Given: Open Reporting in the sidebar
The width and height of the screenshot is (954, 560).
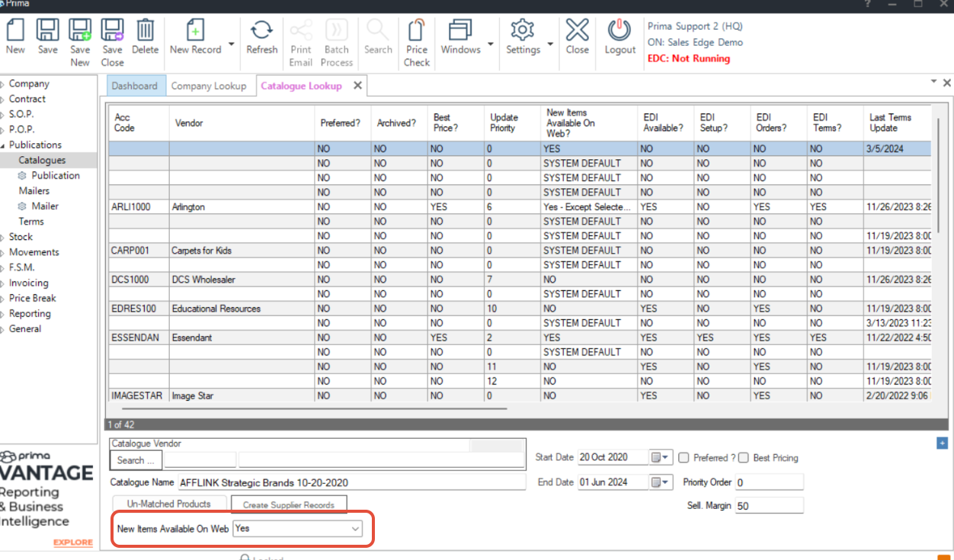Looking at the screenshot, I should coord(30,313).
